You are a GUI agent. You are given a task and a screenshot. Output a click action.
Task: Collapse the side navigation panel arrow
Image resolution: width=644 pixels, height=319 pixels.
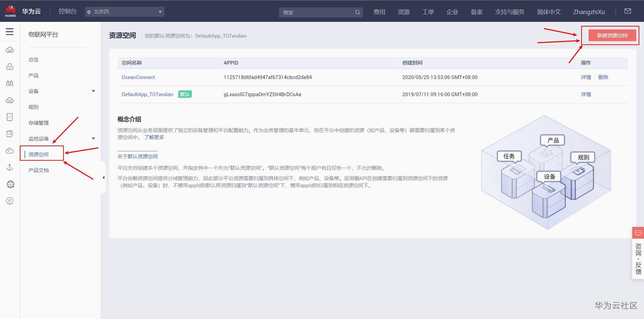point(103,177)
